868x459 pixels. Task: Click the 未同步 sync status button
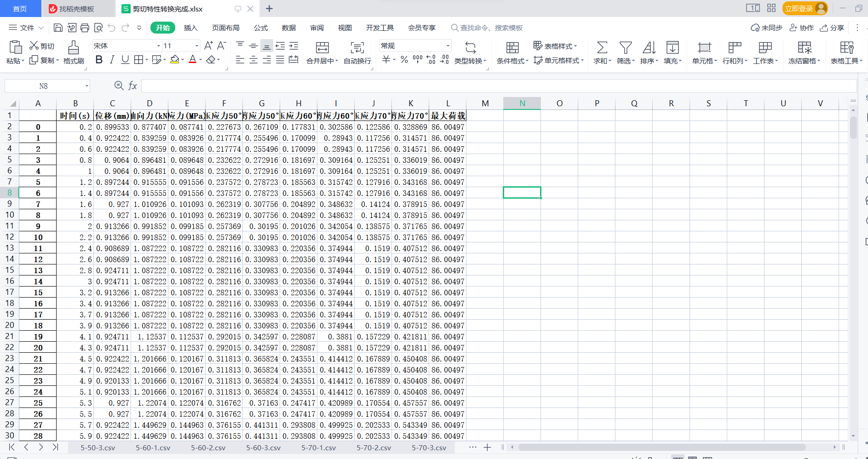pyautogui.click(x=766, y=28)
